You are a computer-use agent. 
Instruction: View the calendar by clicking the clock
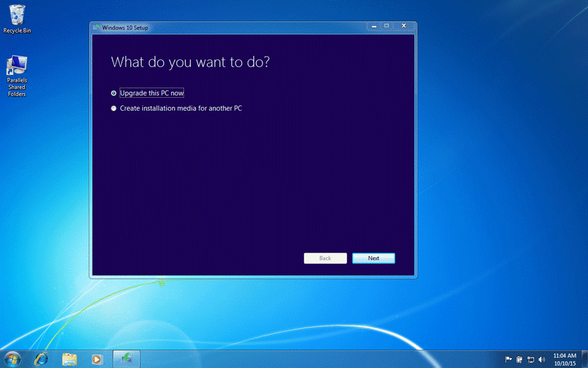coord(563,359)
